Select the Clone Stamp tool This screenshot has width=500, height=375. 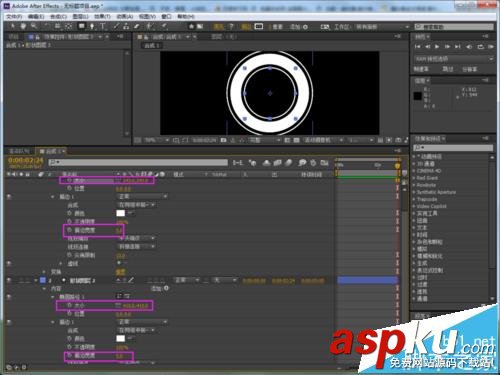pos(126,26)
